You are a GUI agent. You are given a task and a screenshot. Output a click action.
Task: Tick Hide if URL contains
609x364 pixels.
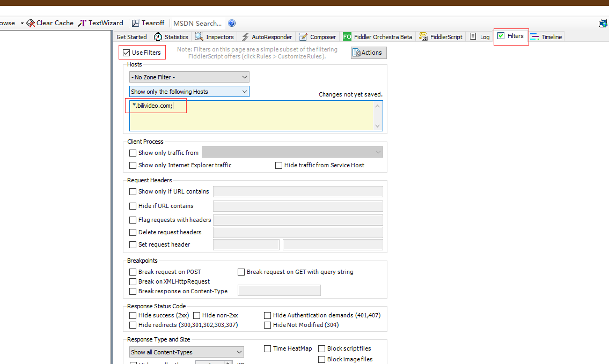[133, 206]
